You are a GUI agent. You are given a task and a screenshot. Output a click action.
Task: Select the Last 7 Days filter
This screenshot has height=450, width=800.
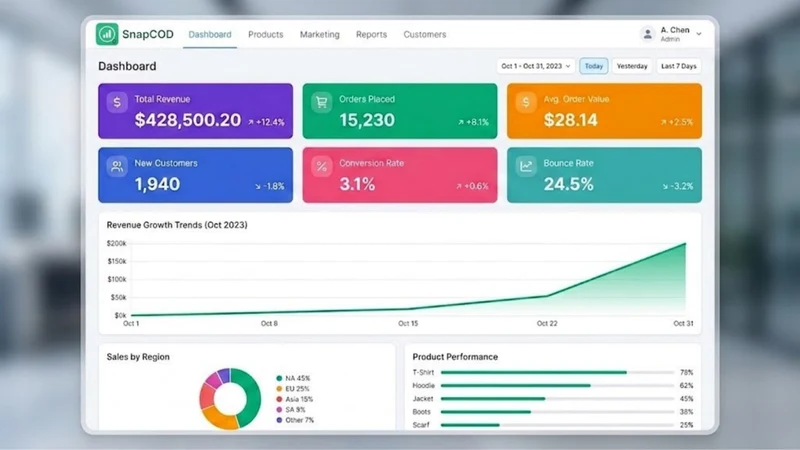(x=679, y=66)
